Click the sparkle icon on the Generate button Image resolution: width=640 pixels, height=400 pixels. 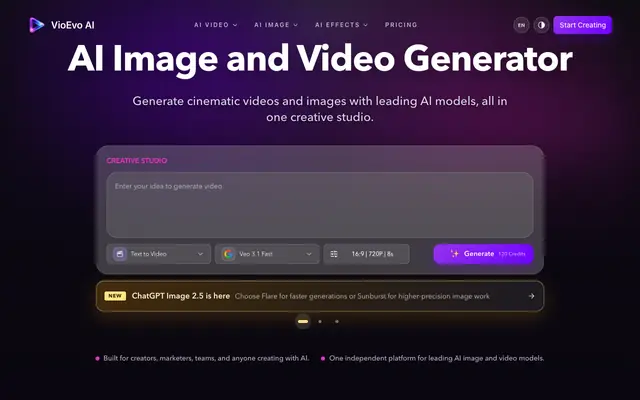tap(454, 253)
